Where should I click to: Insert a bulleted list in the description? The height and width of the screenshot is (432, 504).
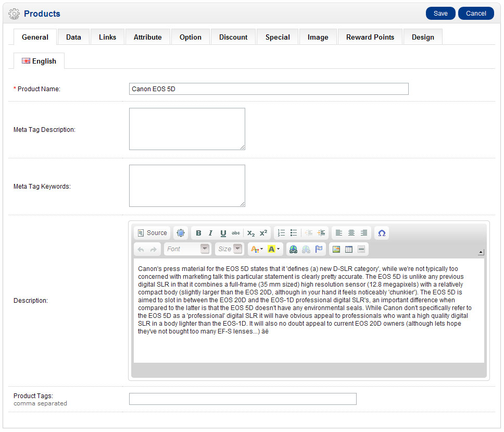click(x=294, y=233)
